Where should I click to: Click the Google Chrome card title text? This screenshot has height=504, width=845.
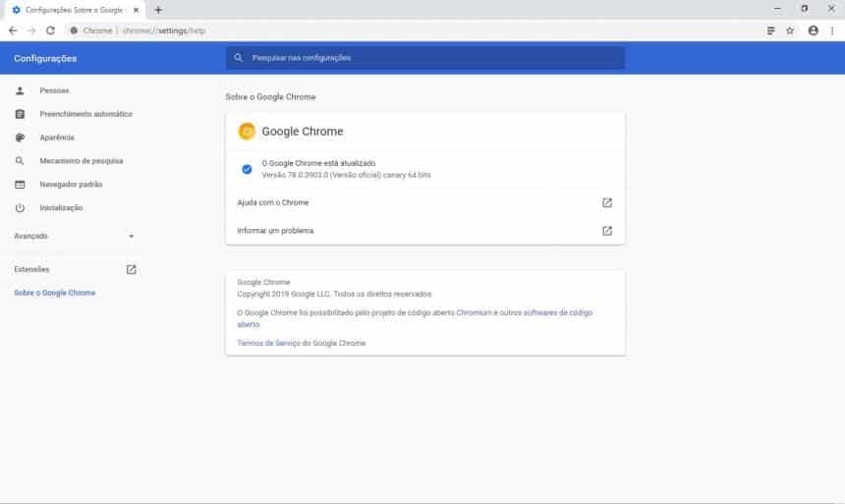tap(303, 131)
